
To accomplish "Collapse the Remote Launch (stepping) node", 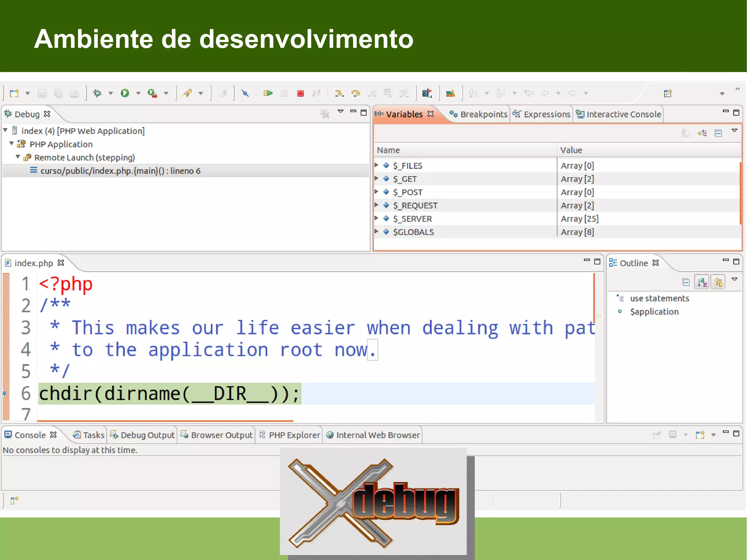I will click(x=18, y=157).
